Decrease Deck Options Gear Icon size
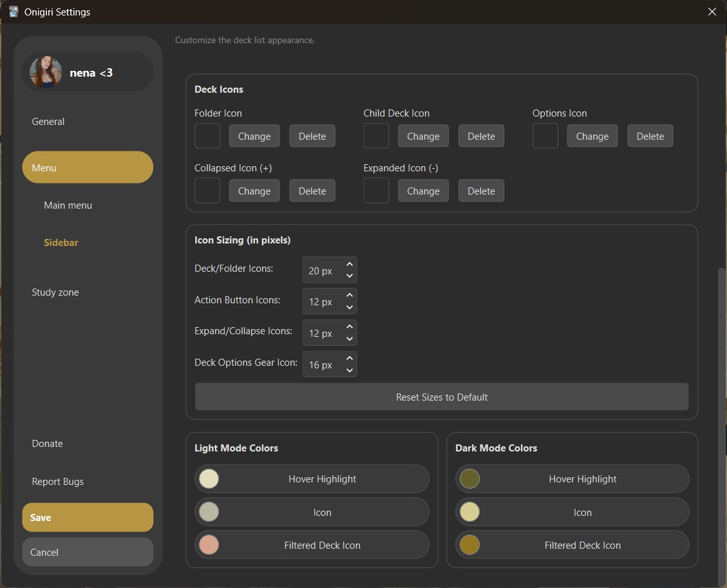 pos(350,370)
